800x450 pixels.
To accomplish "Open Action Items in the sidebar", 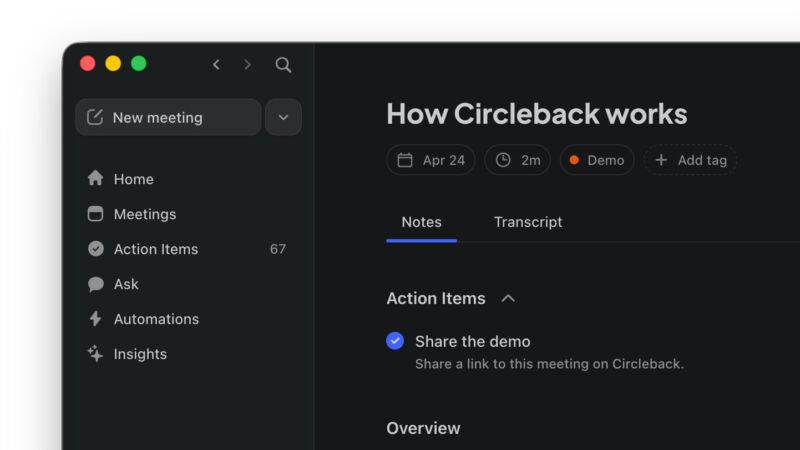I will tap(156, 249).
